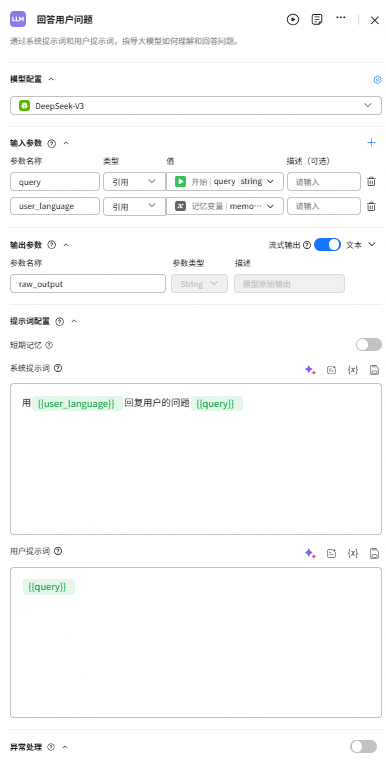Click the query parameter name field
This screenshot has height=760, width=386.
(x=55, y=182)
